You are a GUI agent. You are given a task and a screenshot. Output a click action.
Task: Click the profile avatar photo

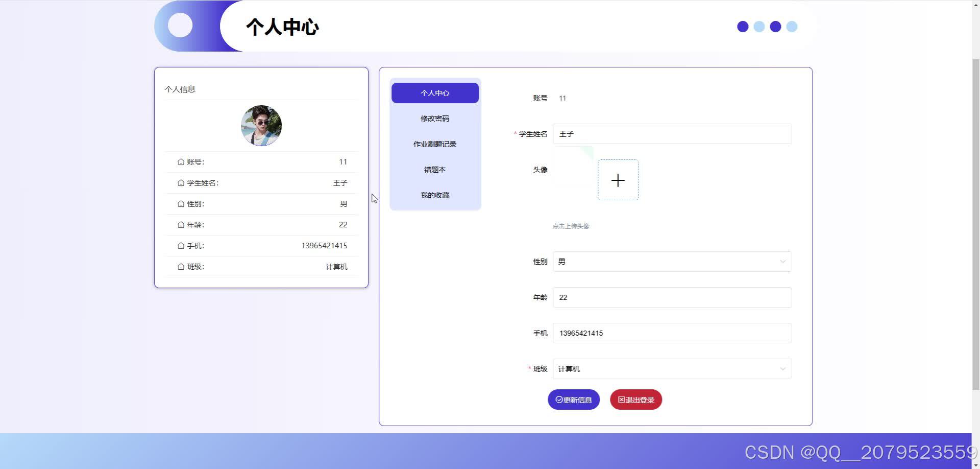261,125
